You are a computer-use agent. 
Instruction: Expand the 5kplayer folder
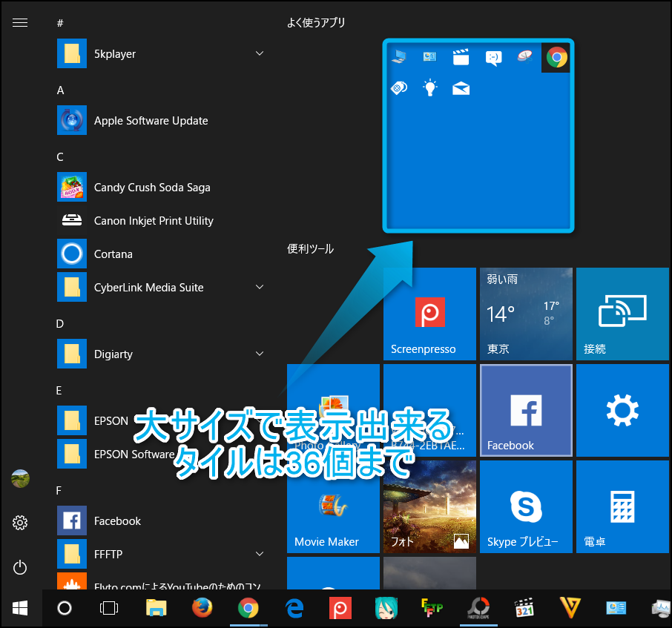[260, 54]
